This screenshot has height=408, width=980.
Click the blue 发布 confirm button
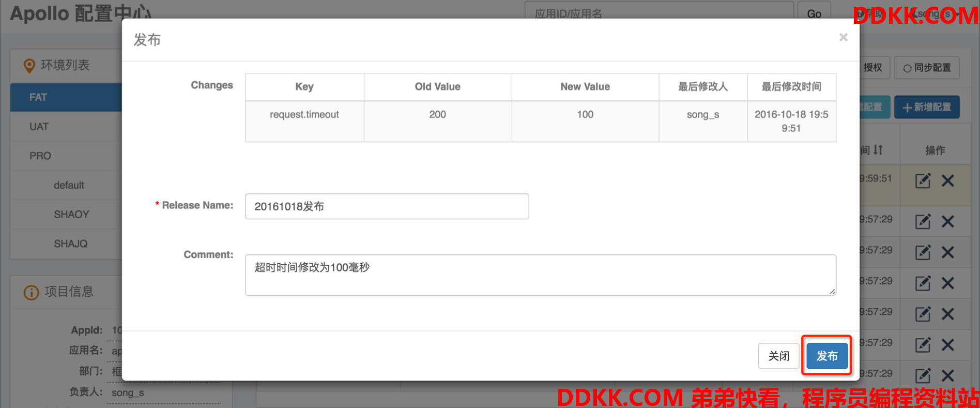click(x=827, y=356)
